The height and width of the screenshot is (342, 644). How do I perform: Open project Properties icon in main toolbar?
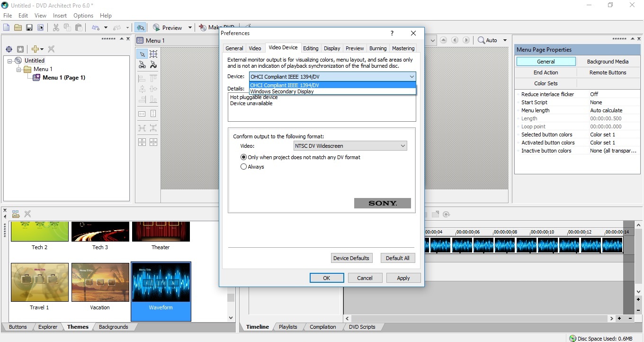41,27
